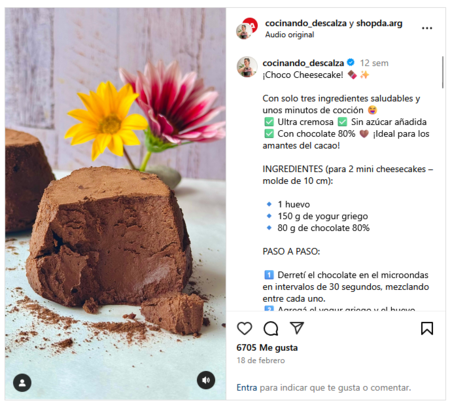Open the profile picture in the post header
Screen dimensions: 450x405
click(x=247, y=29)
